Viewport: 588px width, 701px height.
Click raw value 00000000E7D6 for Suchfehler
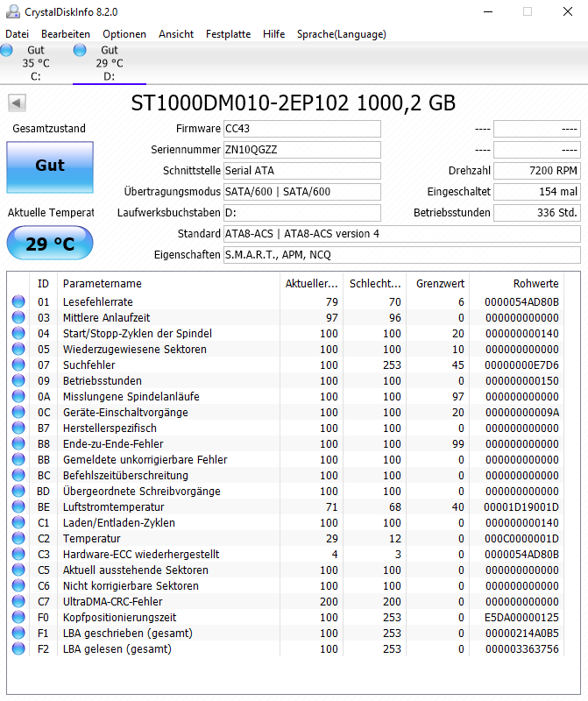pyautogui.click(x=521, y=365)
